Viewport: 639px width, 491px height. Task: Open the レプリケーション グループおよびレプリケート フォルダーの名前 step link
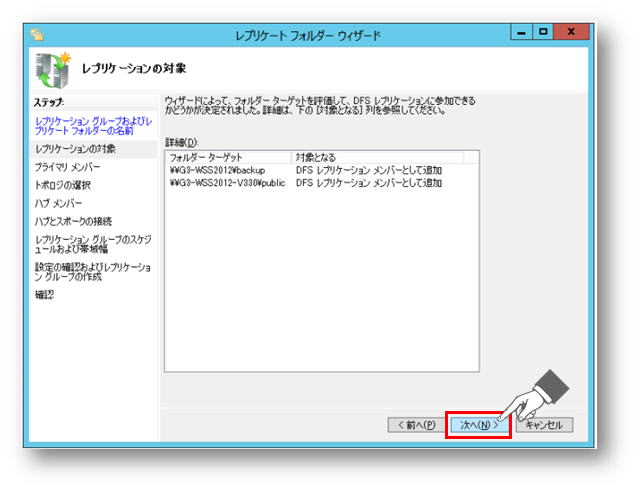pos(93,126)
